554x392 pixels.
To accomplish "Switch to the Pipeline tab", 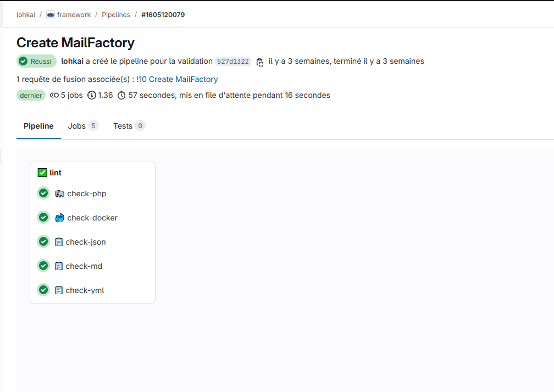I will pyautogui.click(x=38, y=126).
